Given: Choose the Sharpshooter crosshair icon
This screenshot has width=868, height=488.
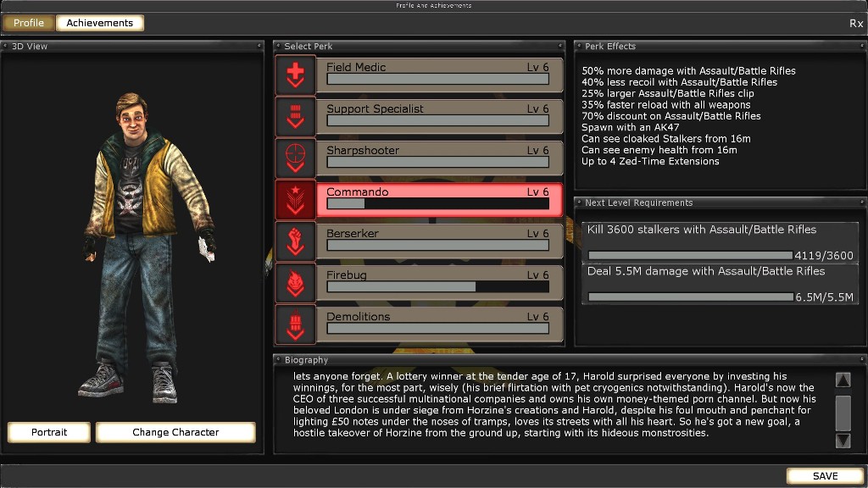Looking at the screenshot, I should click(295, 158).
